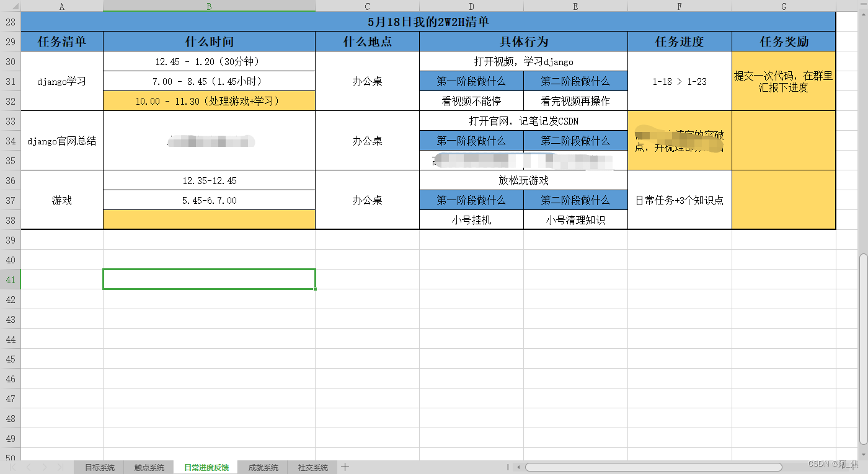Select column E header
The width and height of the screenshot is (868, 474).
(575, 6)
